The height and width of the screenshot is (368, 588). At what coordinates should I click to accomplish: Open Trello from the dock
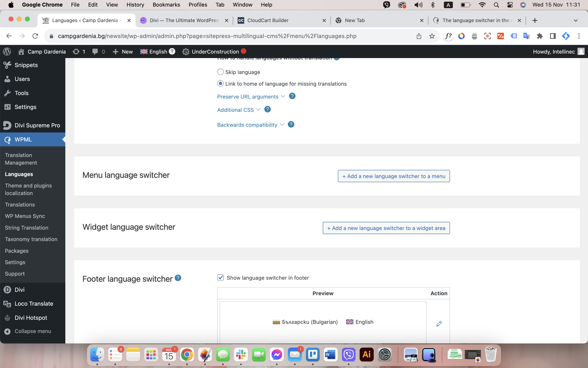pos(312,355)
